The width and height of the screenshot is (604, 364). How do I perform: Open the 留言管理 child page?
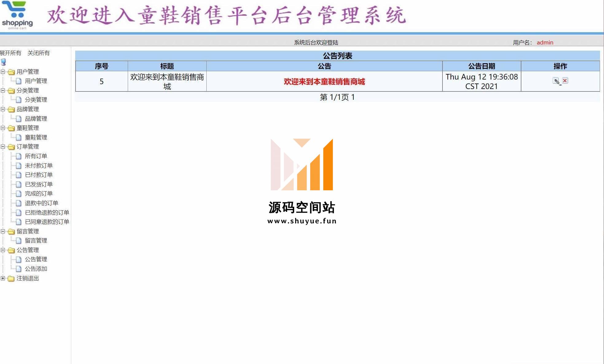36,241
